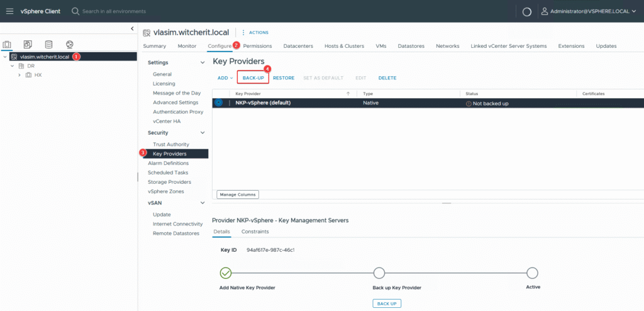Open the Hosts and Clusters inventory view
644x311 pixels.
point(7,45)
